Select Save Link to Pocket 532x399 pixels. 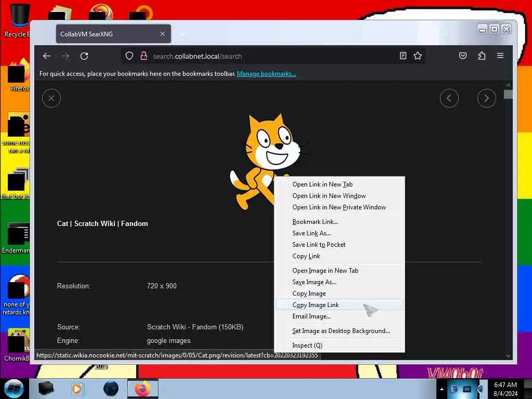click(339, 245)
